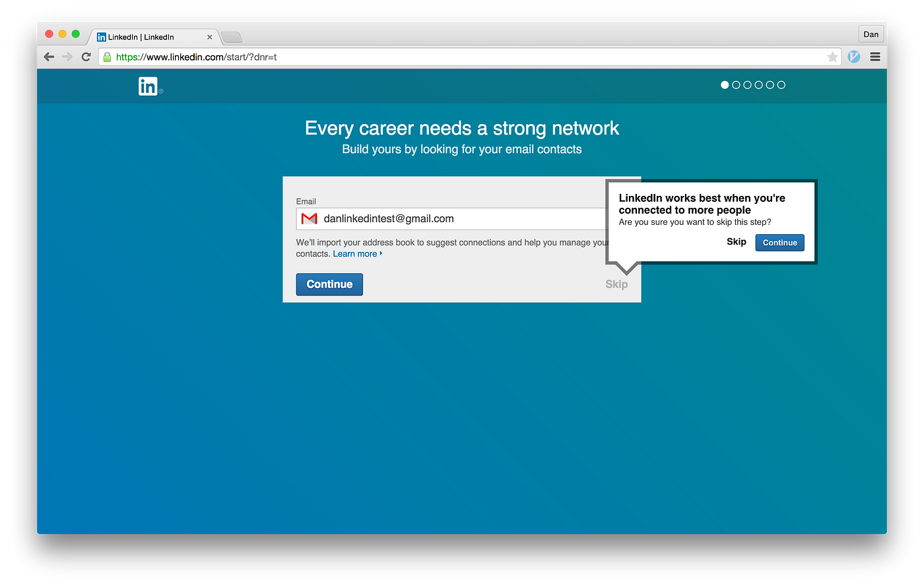Viewport: 924px width, 587px height.
Task: Click the yellow minimize window button
Action: click(x=62, y=34)
